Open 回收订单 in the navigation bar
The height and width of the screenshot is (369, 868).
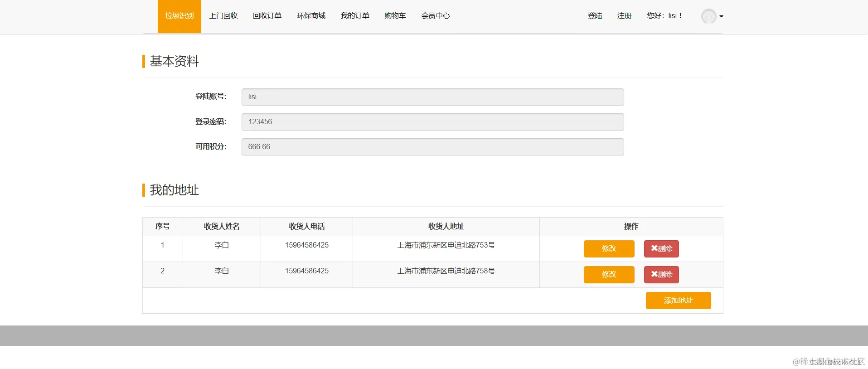click(267, 16)
